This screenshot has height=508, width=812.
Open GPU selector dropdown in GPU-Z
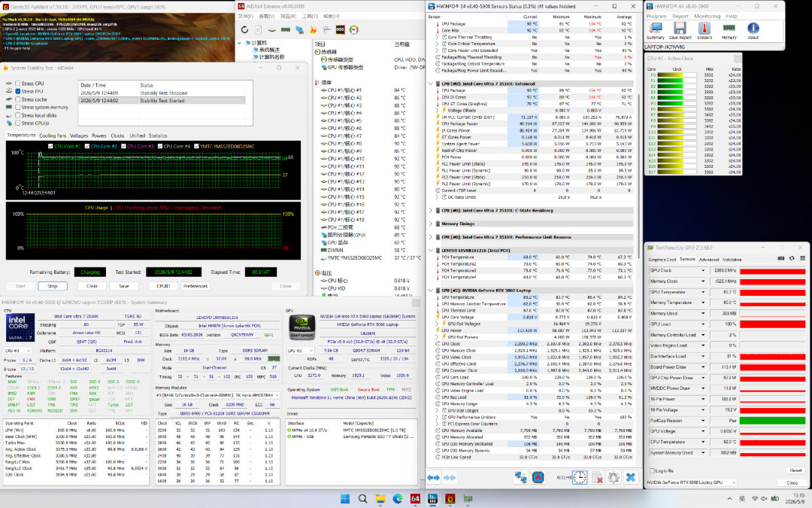click(x=692, y=482)
